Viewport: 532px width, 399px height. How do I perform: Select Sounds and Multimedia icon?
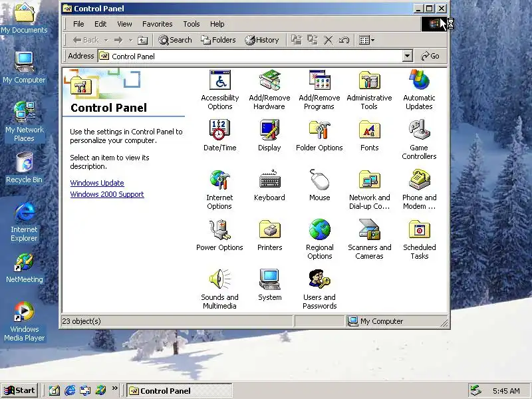point(220,279)
